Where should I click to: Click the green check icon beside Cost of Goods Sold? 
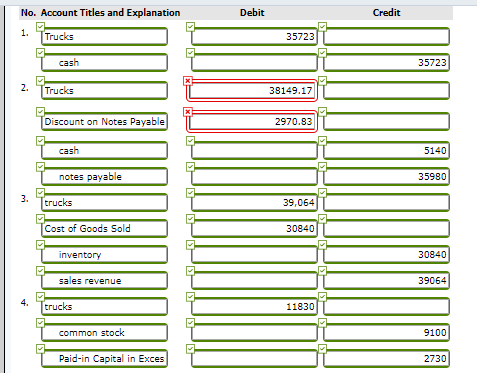[x=40, y=219]
